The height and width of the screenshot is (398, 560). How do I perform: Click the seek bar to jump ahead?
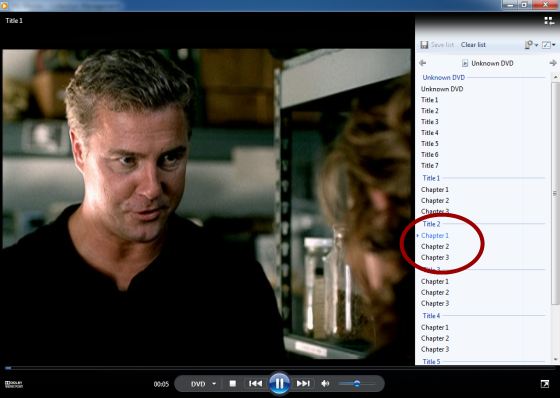coord(280,368)
